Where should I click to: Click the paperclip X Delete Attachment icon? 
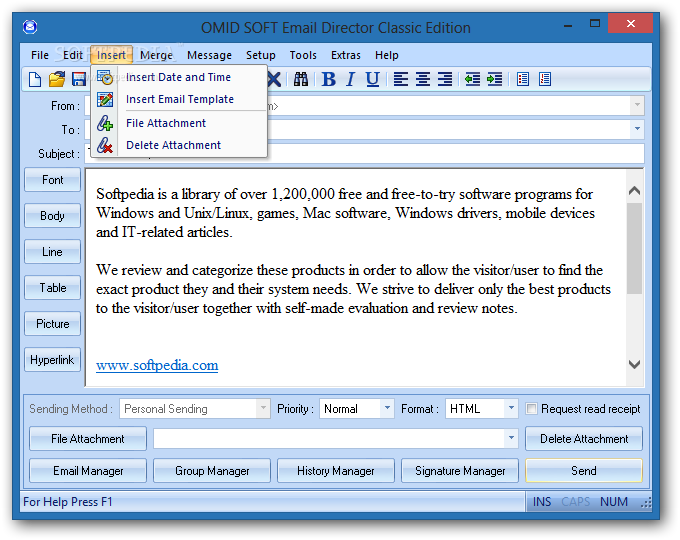pos(105,145)
